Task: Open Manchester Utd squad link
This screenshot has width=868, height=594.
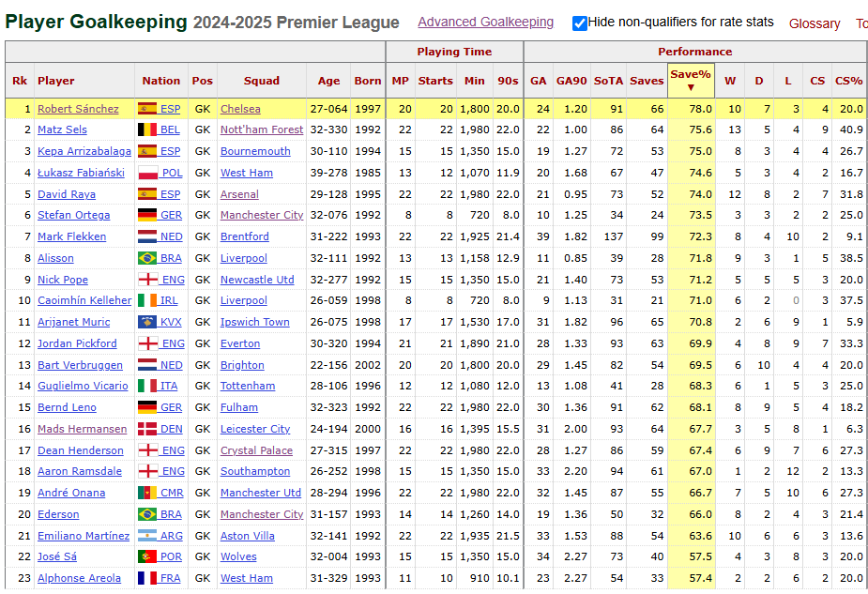Action: [x=261, y=492]
